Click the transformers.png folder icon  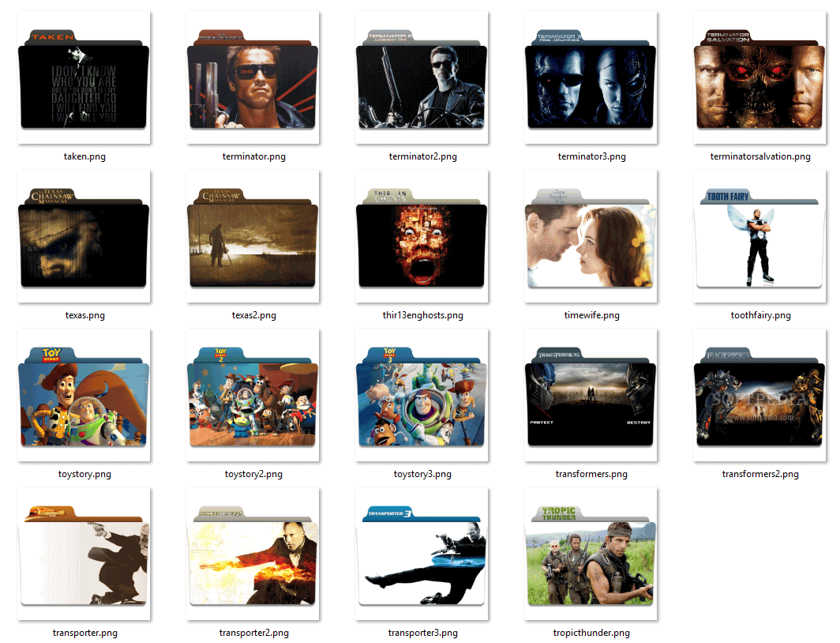pyautogui.click(x=590, y=395)
